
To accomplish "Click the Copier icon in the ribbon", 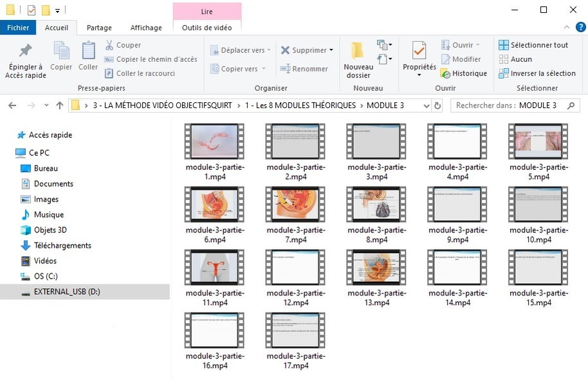I will pyautogui.click(x=61, y=51).
